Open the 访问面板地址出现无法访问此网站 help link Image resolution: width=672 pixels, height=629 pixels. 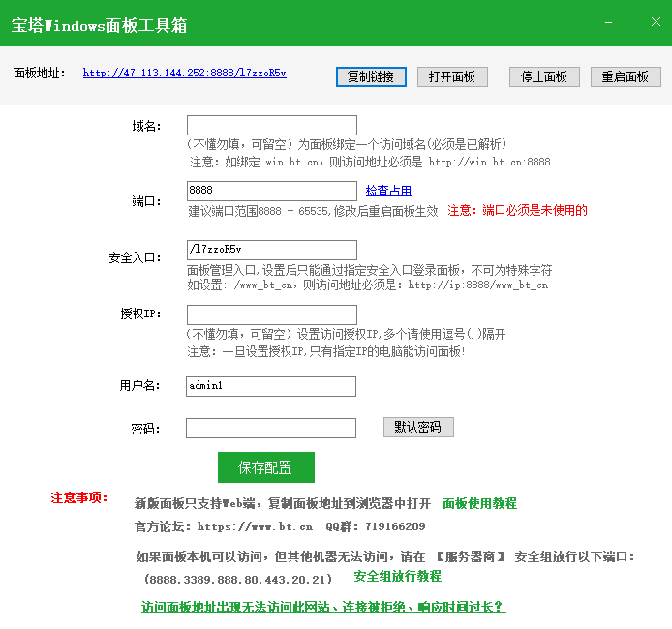tap(323, 607)
